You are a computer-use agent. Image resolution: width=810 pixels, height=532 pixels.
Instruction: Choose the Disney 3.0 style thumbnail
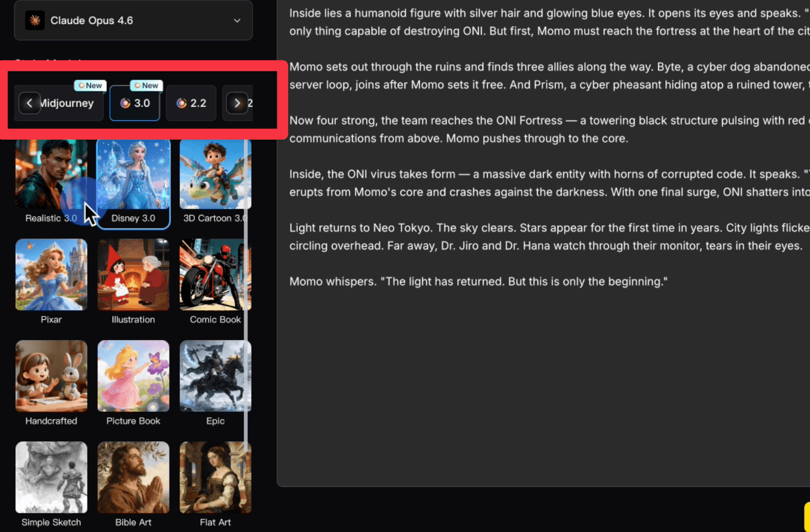coord(133,175)
